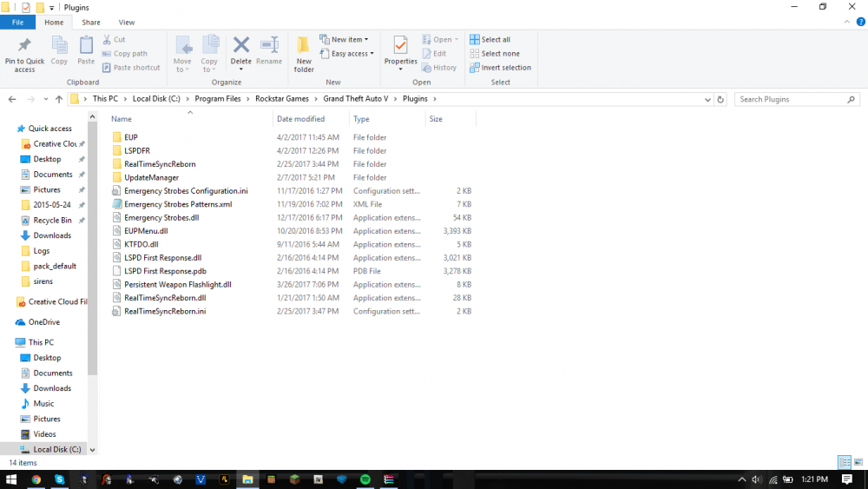868x489 pixels.
Task: Open the Easy access dropdown
Action: (347, 54)
